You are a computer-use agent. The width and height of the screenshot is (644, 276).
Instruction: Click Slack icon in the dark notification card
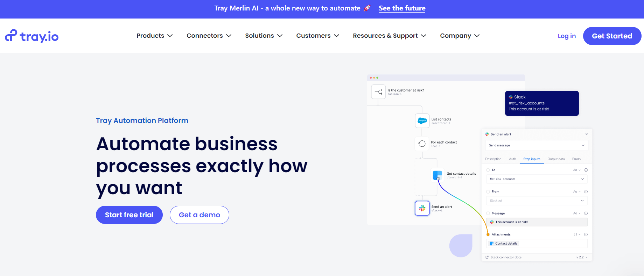511,97
